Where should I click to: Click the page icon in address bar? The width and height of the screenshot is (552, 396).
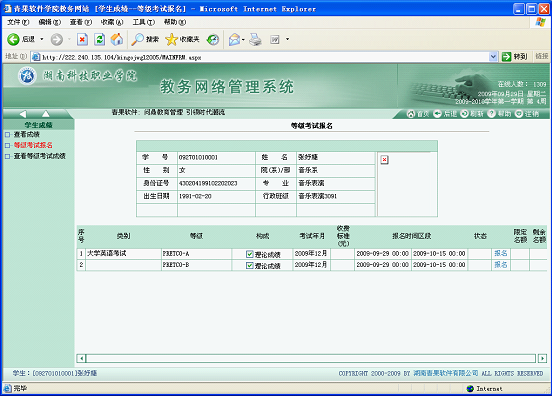pyautogui.click(x=36, y=57)
